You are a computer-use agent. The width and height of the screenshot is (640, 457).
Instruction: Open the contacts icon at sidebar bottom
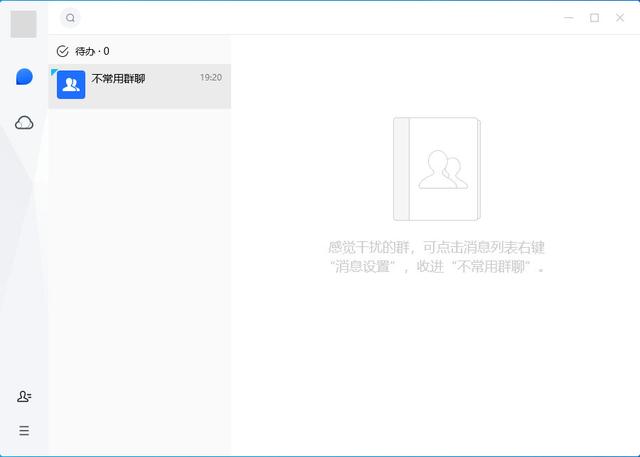[24, 397]
